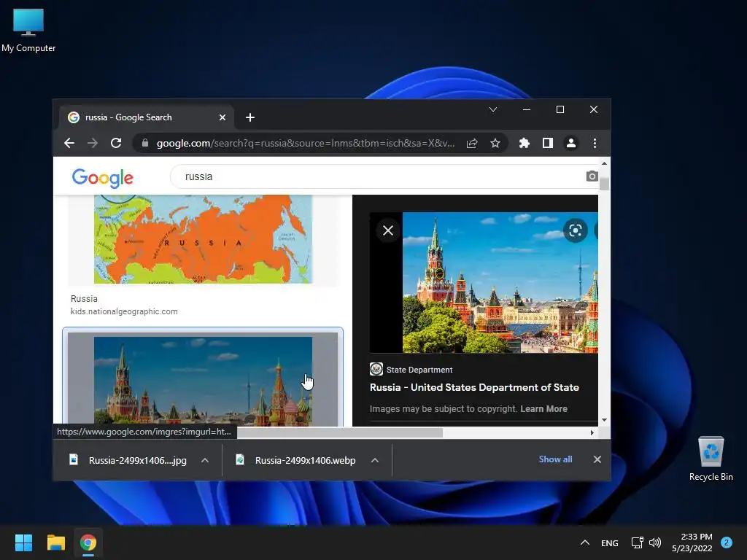Click the vertical scrollbar thumb

[604, 184]
